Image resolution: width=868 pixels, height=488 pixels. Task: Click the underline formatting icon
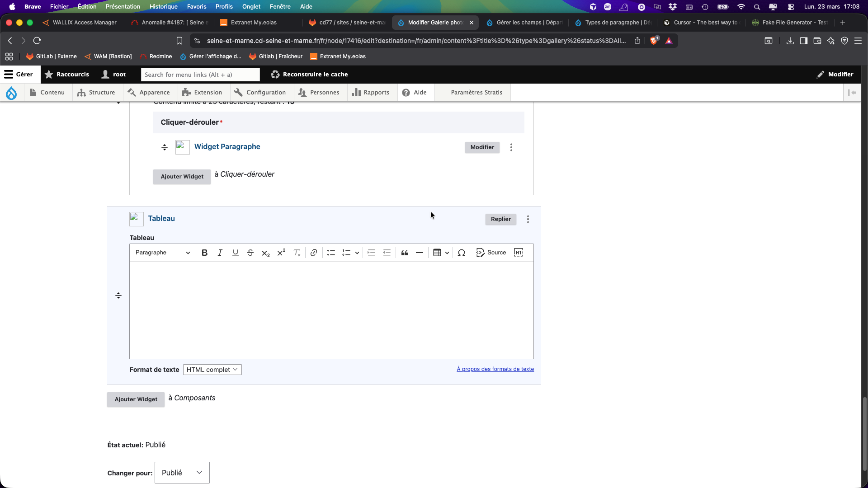pyautogui.click(x=235, y=253)
